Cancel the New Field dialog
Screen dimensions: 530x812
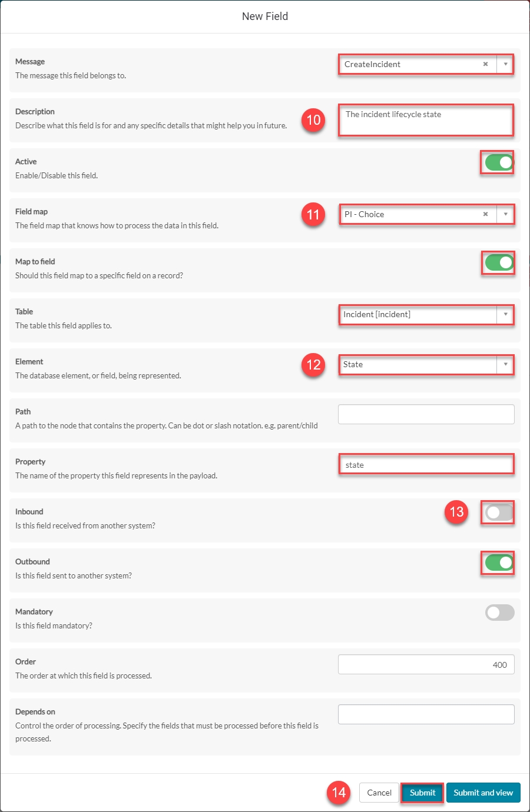[379, 793]
